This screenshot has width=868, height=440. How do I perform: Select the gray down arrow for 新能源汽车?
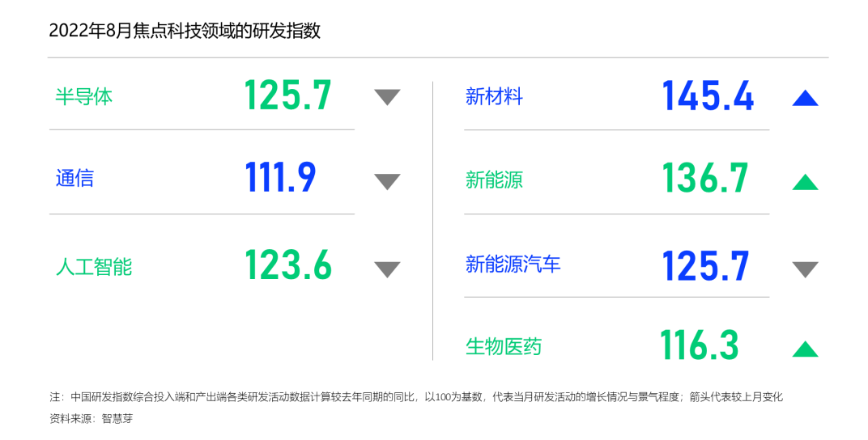click(x=805, y=269)
